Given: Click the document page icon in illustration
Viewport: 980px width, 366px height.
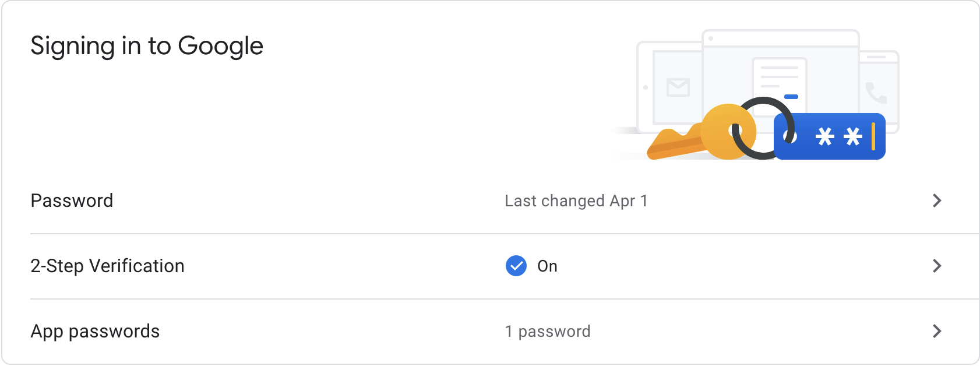Looking at the screenshot, I should (780, 85).
